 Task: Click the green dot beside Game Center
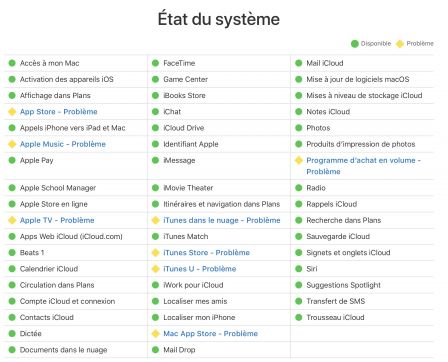click(155, 79)
